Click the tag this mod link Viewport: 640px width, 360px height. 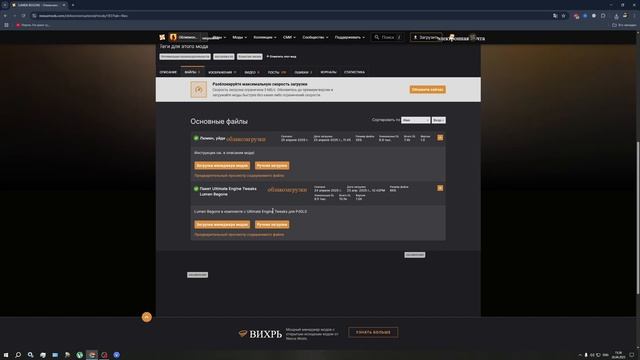click(x=281, y=57)
